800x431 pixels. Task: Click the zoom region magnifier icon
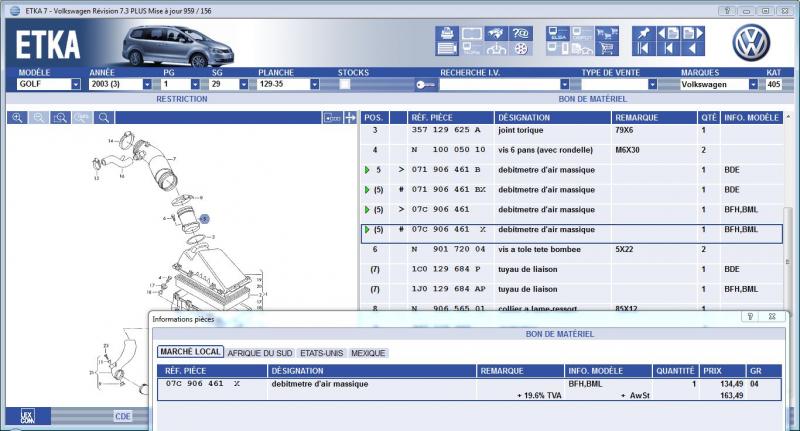pyautogui.click(x=60, y=118)
